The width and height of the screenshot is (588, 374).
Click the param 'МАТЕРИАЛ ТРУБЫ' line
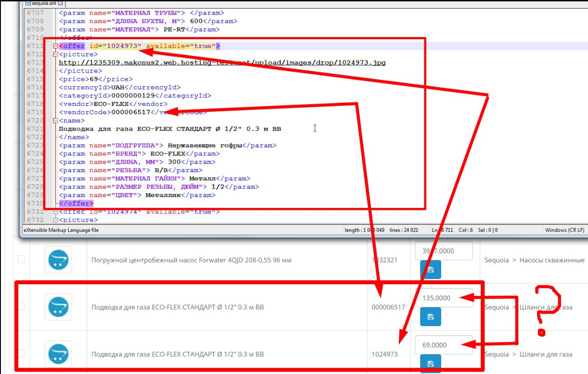point(141,13)
